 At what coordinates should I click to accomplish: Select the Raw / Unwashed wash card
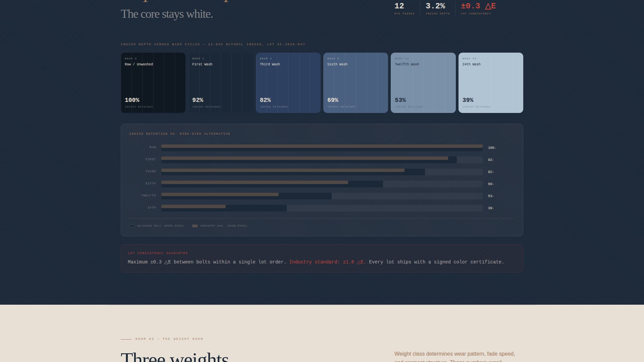(x=153, y=82)
